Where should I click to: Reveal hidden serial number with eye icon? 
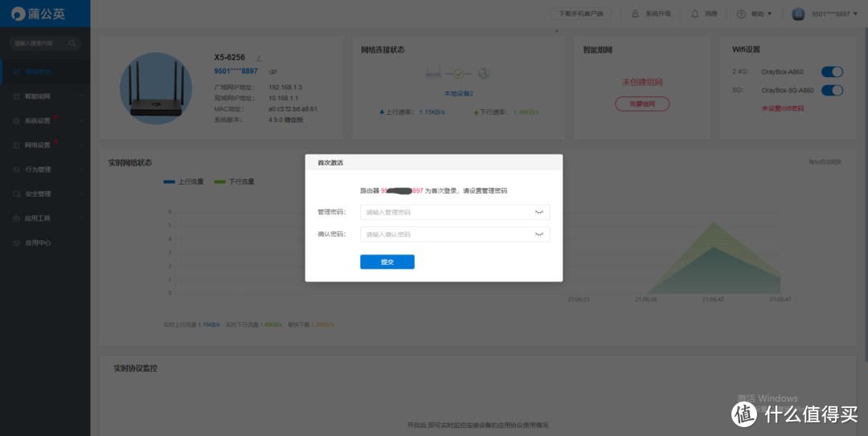[272, 71]
